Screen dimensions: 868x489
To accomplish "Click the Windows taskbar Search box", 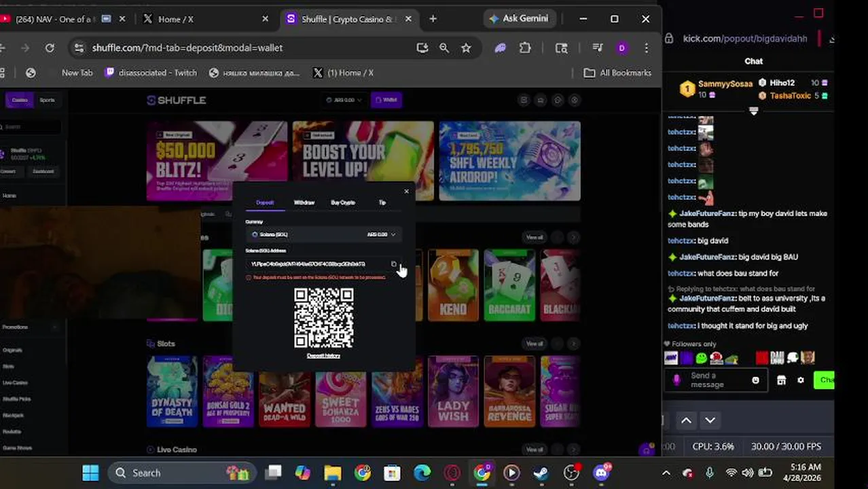I will tap(182, 473).
